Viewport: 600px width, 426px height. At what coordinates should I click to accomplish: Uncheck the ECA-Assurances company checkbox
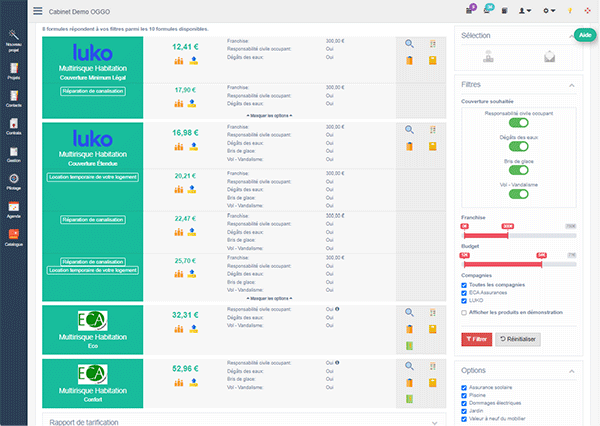tap(464, 292)
